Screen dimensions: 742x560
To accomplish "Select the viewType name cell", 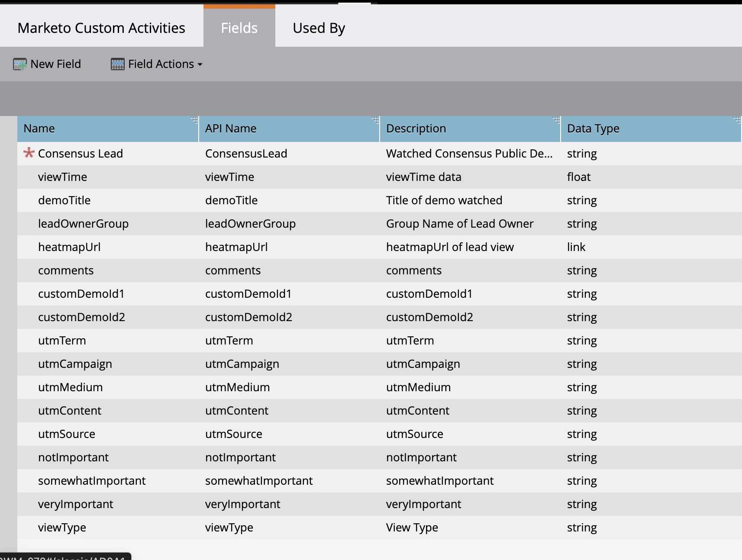I will point(62,528).
